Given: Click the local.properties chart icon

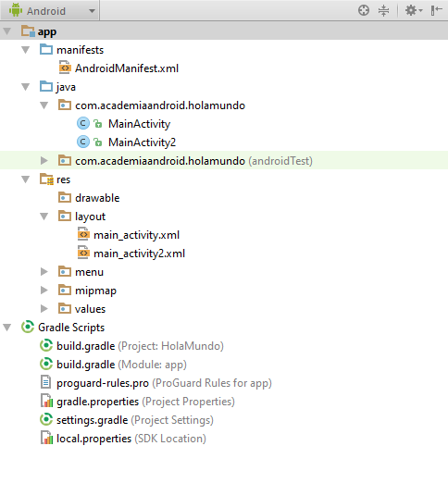Looking at the screenshot, I should point(46,438).
